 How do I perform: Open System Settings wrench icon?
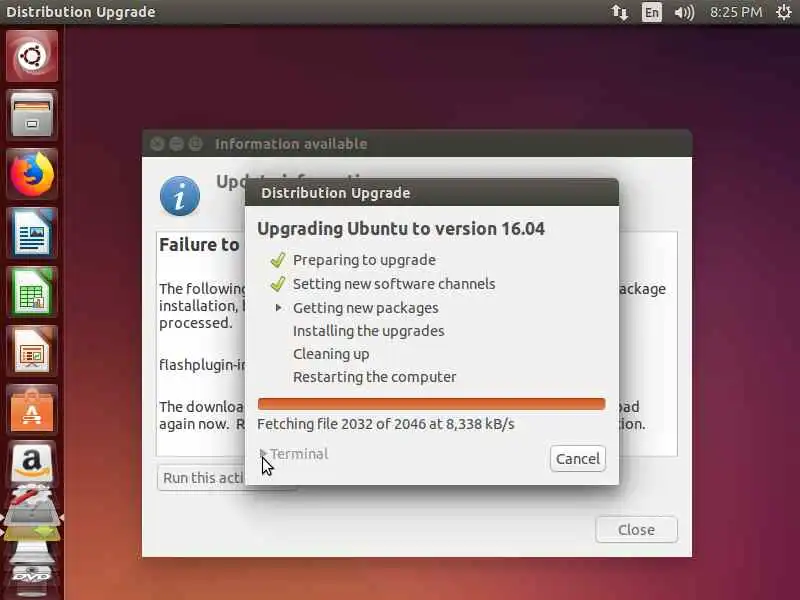pyautogui.click(x=32, y=505)
